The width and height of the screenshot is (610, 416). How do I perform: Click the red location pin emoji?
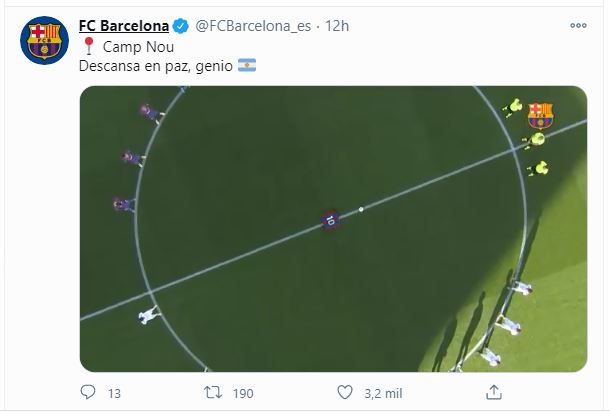pos(89,46)
